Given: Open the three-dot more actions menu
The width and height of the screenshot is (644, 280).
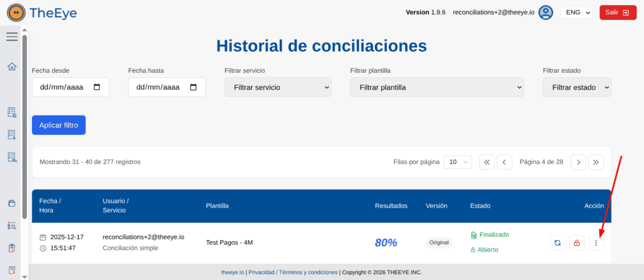Looking at the screenshot, I should point(596,243).
